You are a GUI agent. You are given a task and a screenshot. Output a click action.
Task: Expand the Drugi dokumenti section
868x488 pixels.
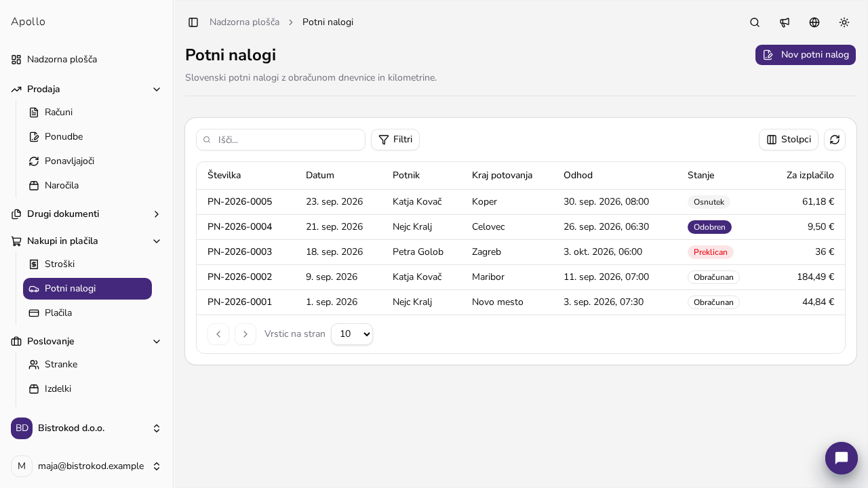(x=87, y=214)
